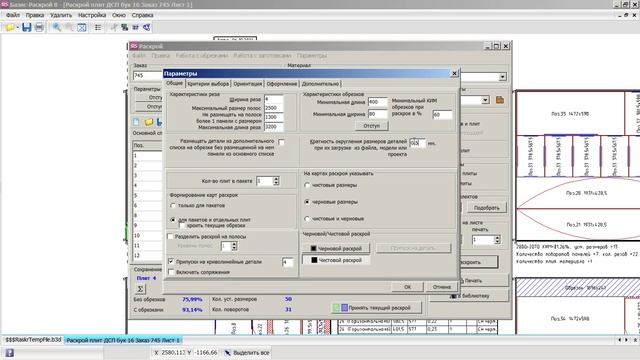The width and height of the screenshot is (640, 360).
Task: Click the Печать button in the Раскрой window
Action: pyautogui.click(x=473, y=280)
